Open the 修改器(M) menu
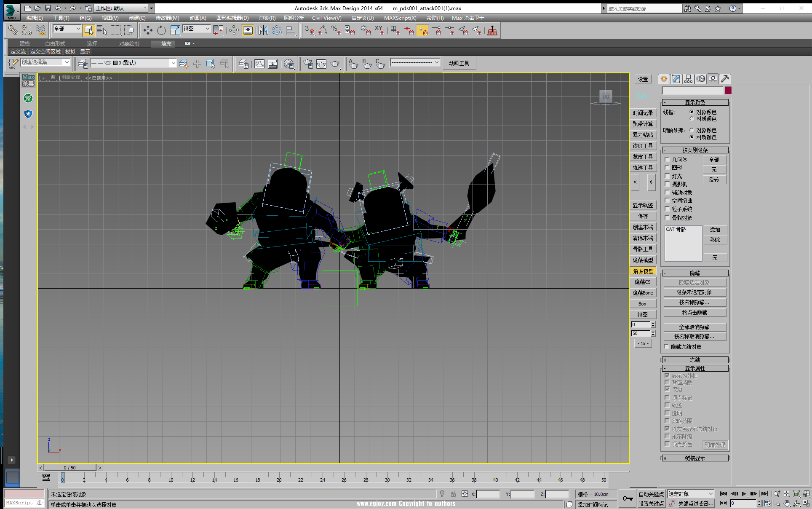Viewport: 812px width, 509px height. pos(167,18)
